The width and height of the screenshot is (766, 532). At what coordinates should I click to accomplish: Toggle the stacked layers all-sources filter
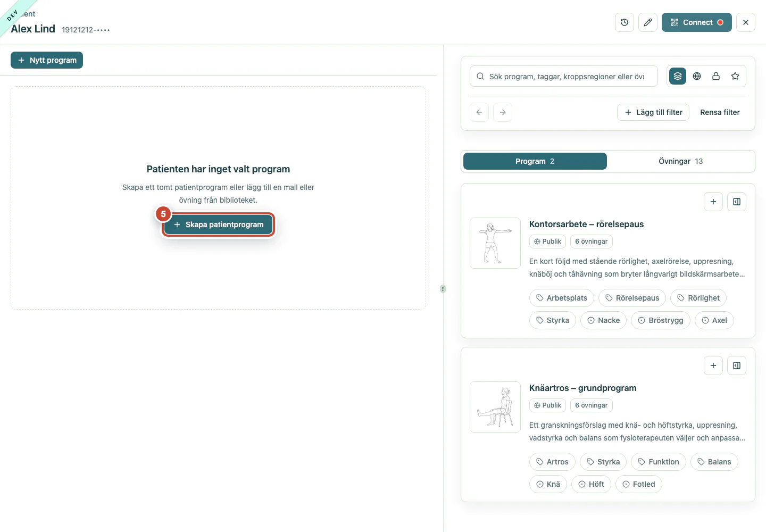coord(678,76)
